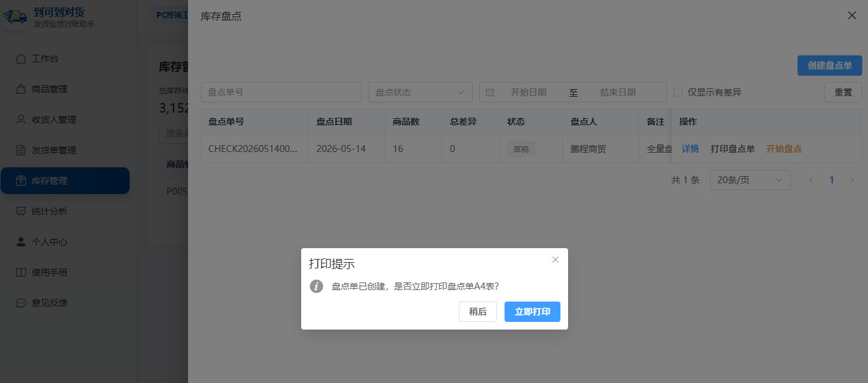Click the 库存管理 box icon

21,181
